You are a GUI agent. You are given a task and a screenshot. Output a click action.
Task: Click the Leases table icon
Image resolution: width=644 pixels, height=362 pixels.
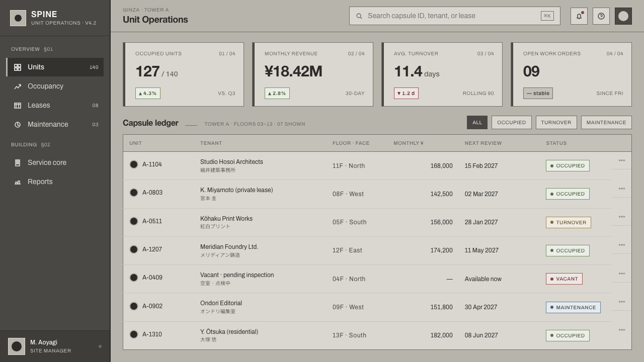[x=18, y=106]
